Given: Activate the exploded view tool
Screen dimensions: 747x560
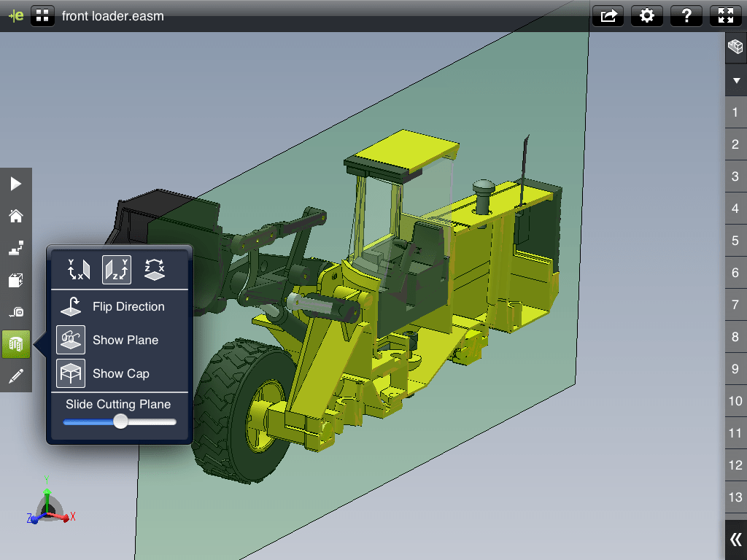Looking at the screenshot, I should (15, 279).
